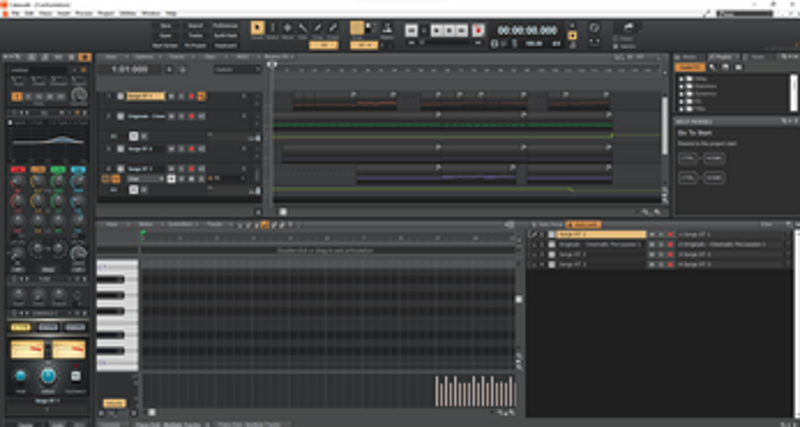Mute the highlighted first track

click(x=171, y=96)
